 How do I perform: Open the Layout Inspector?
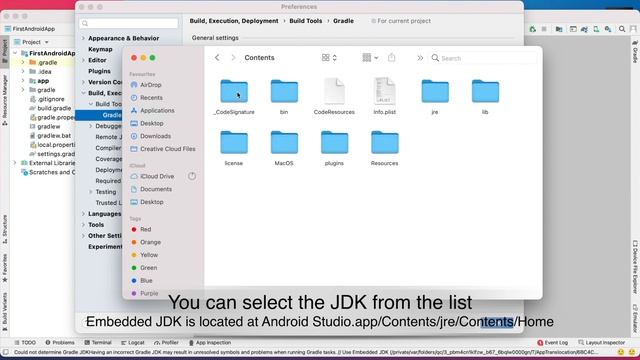pos(602,342)
